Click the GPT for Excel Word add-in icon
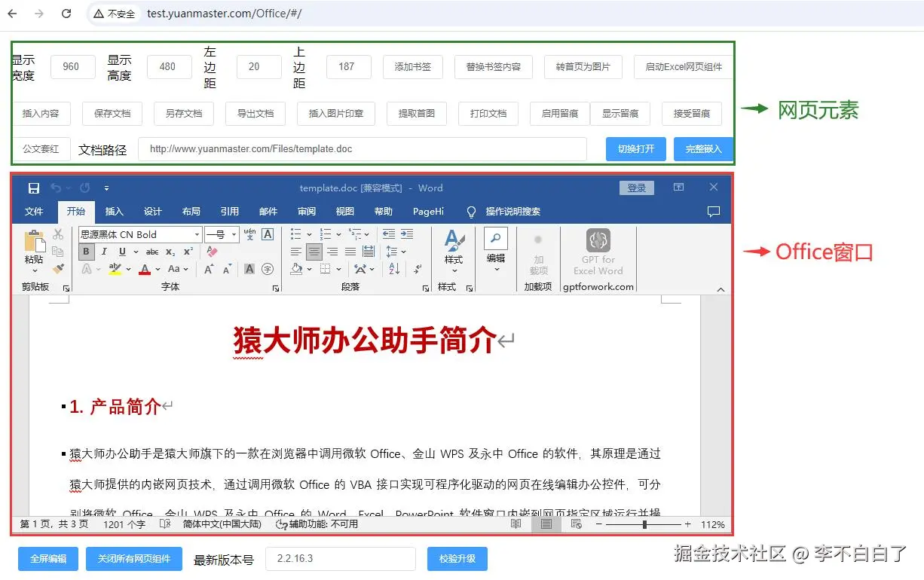The width and height of the screenshot is (924, 580). [x=598, y=240]
